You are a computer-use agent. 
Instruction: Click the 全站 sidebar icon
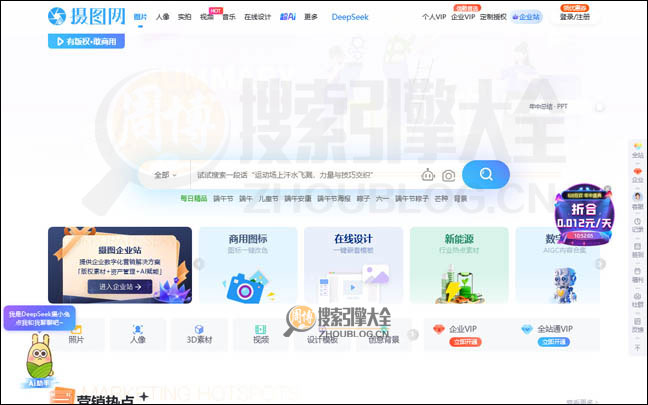point(638,150)
